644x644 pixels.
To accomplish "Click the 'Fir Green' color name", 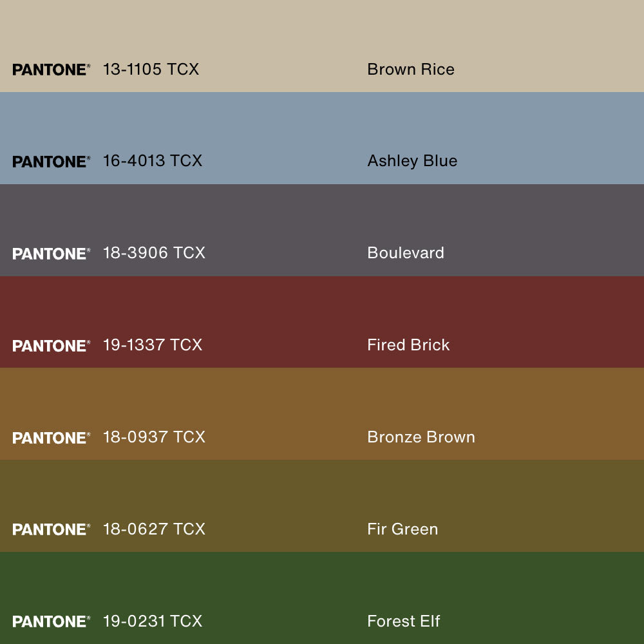I will pyautogui.click(x=402, y=529).
